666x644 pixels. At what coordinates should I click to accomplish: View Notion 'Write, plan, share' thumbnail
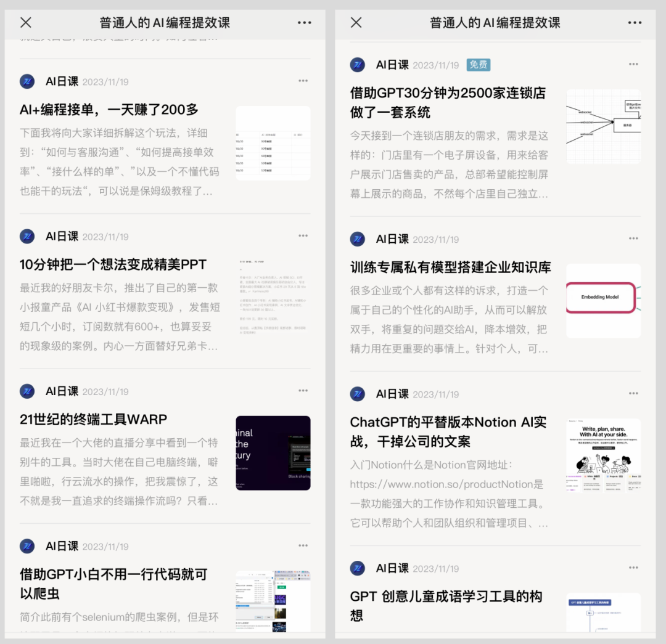[604, 456]
